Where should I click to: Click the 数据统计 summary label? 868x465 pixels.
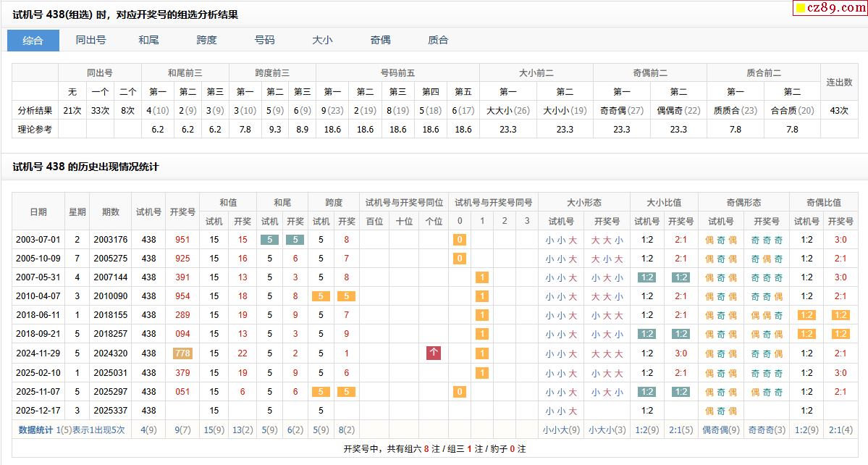(x=35, y=430)
